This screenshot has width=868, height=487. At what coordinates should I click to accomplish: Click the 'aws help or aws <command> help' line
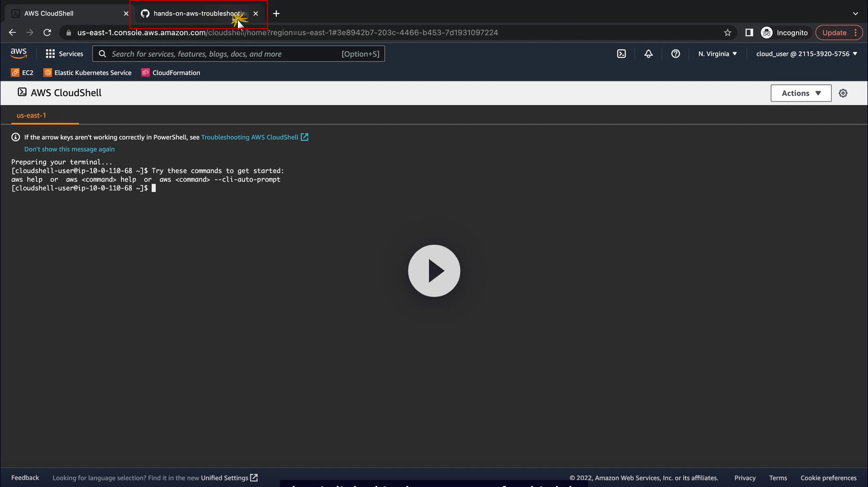pyautogui.click(x=146, y=180)
